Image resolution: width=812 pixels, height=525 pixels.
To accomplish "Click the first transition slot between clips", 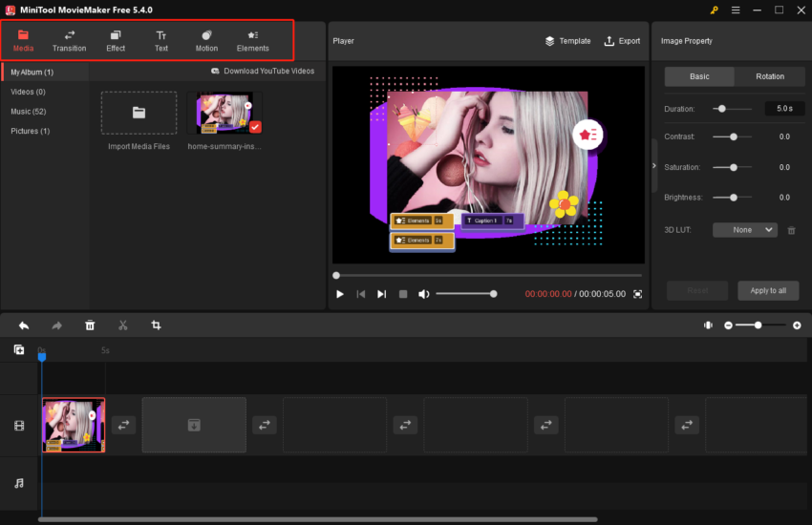I will click(123, 425).
